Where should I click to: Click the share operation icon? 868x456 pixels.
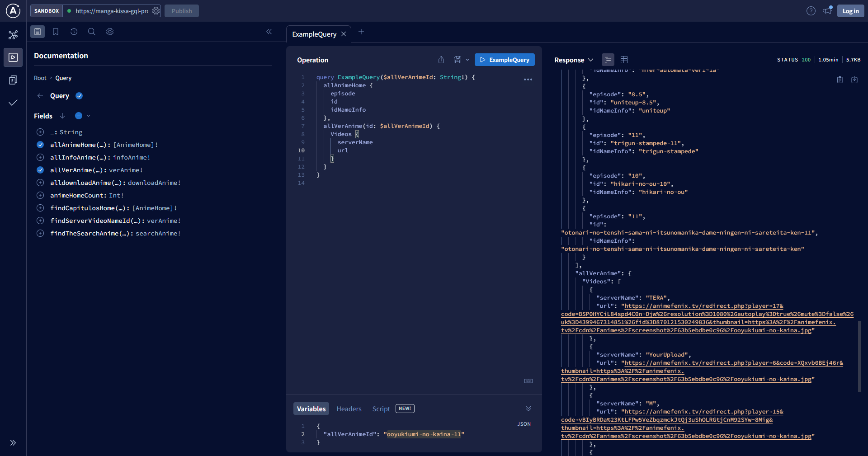[441, 60]
